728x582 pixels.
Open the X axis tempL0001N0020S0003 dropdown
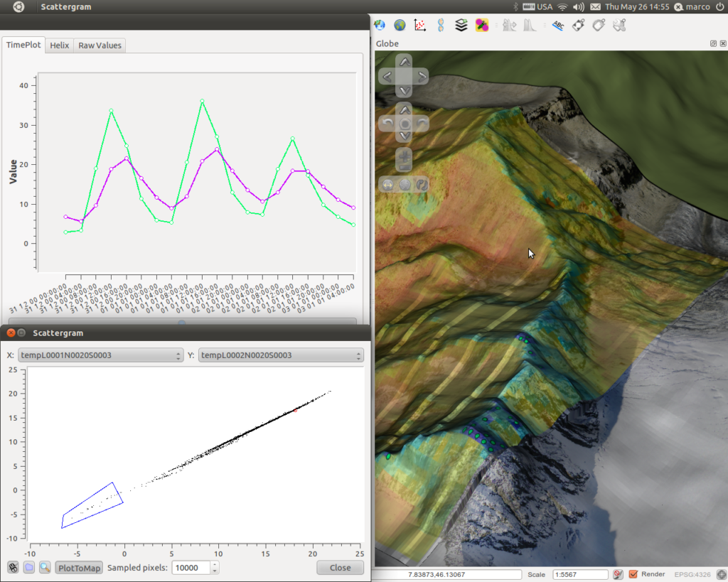click(x=101, y=355)
